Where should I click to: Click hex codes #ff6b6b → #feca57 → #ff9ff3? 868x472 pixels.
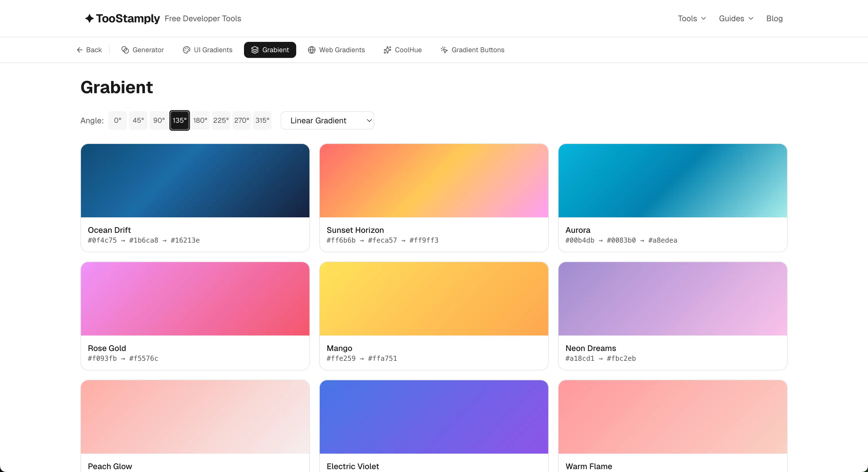click(x=382, y=240)
